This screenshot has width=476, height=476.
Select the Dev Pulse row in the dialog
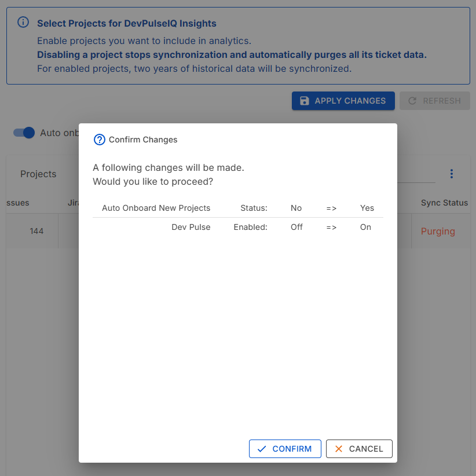click(237, 227)
